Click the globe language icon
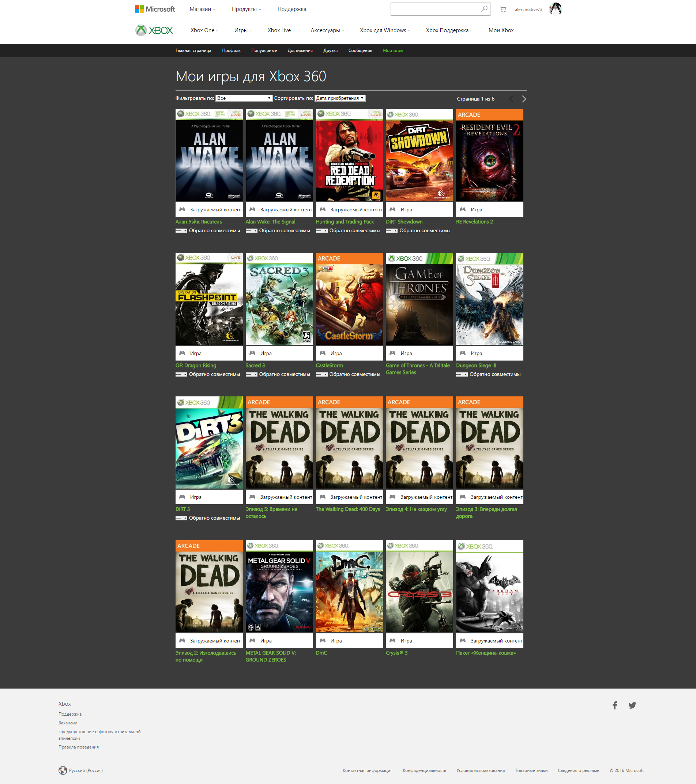The height and width of the screenshot is (784, 696). click(x=63, y=770)
